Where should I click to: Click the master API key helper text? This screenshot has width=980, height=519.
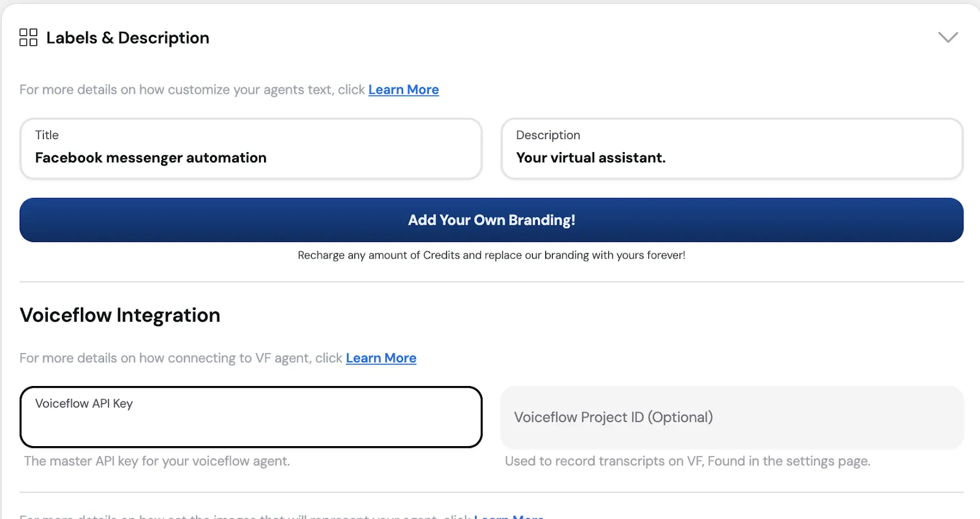pyautogui.click(x=157, y=461)
